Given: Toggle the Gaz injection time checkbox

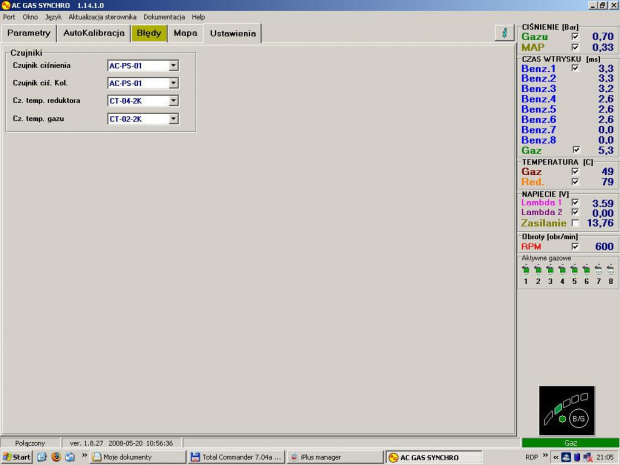Looking at the screenshot, I should [576, 150].
